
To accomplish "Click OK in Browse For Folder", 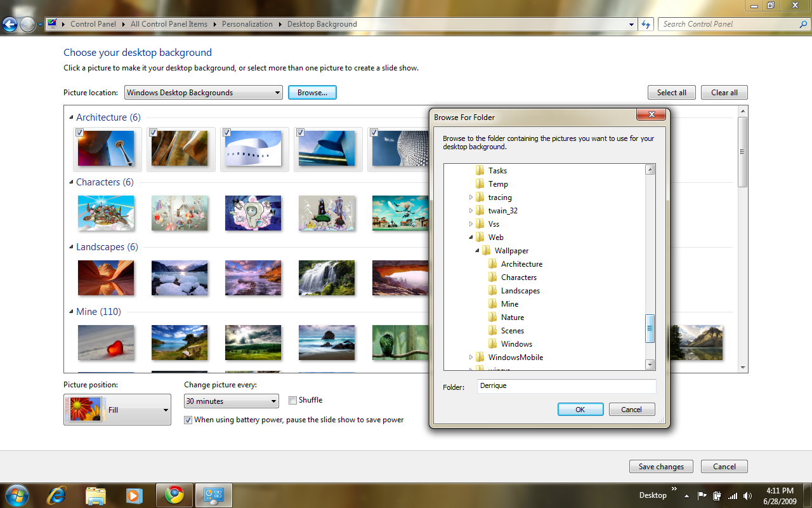I will 580,410.
